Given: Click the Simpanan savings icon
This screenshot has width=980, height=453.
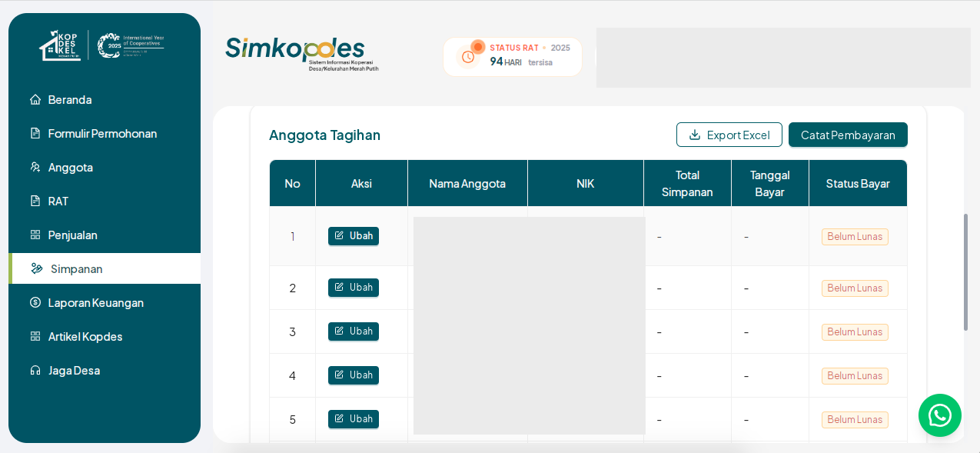Looking at the screenshot, I should pyautogui.click(x=35, y=268).
